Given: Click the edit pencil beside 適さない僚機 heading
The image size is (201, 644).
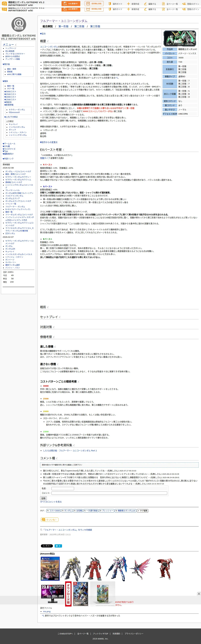Looking at the screenshot, I should [x=58, y=364].
